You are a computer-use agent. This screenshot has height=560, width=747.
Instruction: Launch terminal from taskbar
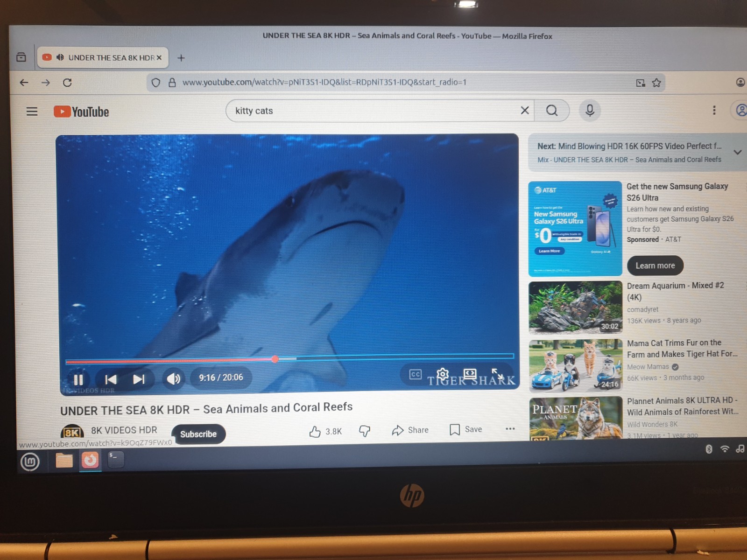[x=116, y=459]
